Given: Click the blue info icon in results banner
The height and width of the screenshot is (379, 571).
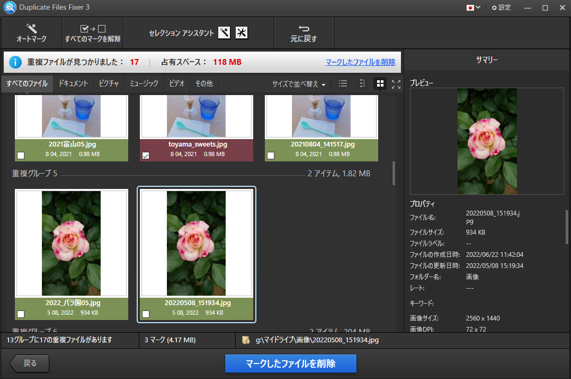Looking at the screenshot, I should tap(15, 62).
